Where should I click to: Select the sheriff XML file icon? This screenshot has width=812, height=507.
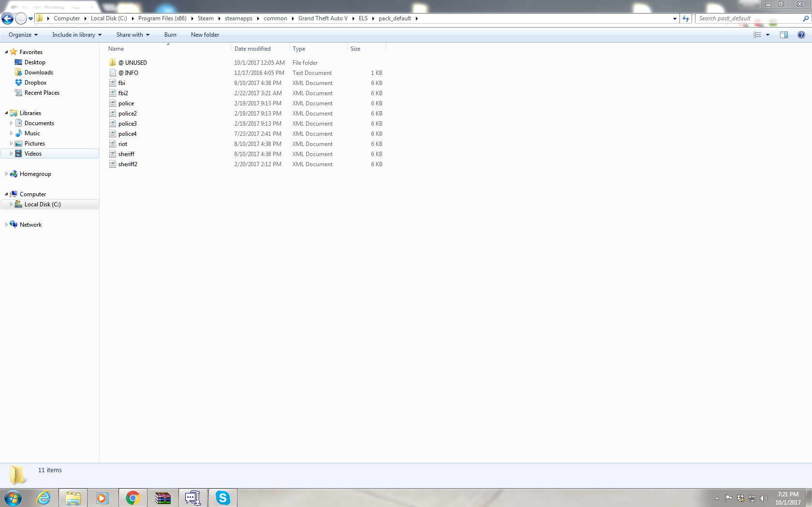(113, 154)
